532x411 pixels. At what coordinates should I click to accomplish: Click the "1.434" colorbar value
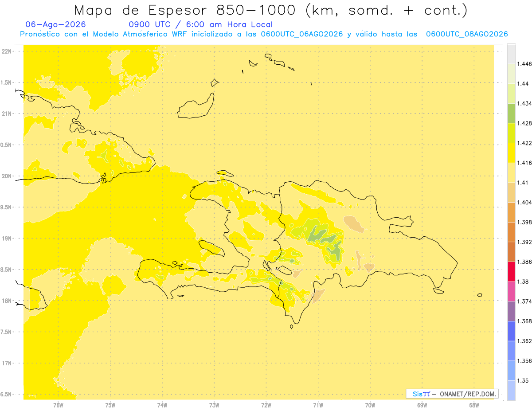[x=524, y=104]
